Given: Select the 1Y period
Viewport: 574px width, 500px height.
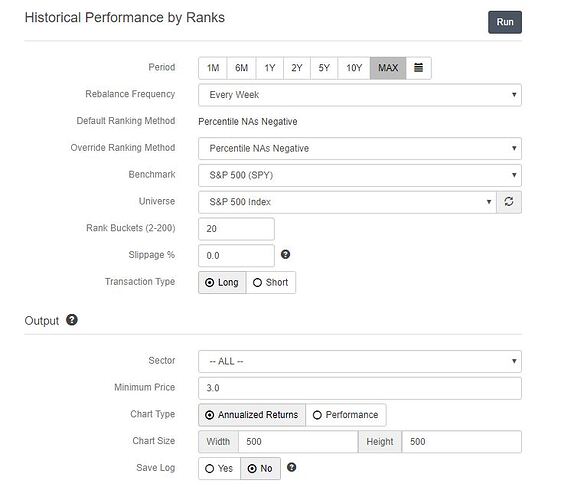Looking at the screenshot, I should (x=269, y=68).
